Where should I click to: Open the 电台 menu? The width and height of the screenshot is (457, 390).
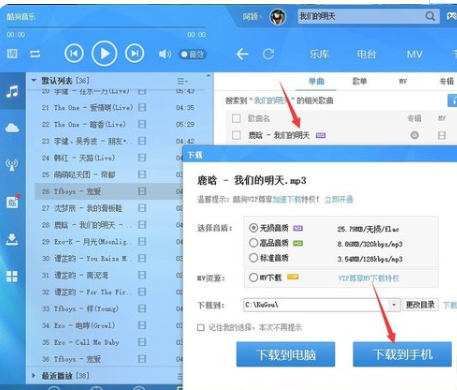click(x=366, y=54)
